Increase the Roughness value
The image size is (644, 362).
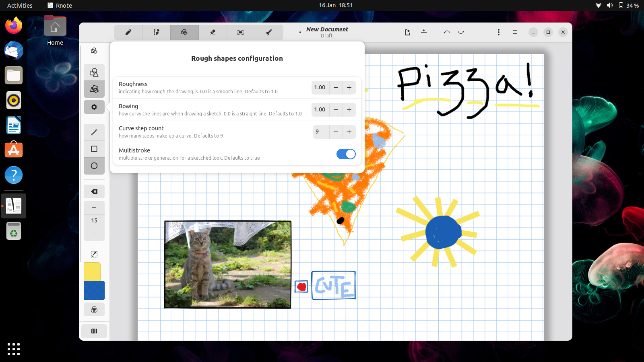coord(349,87)
